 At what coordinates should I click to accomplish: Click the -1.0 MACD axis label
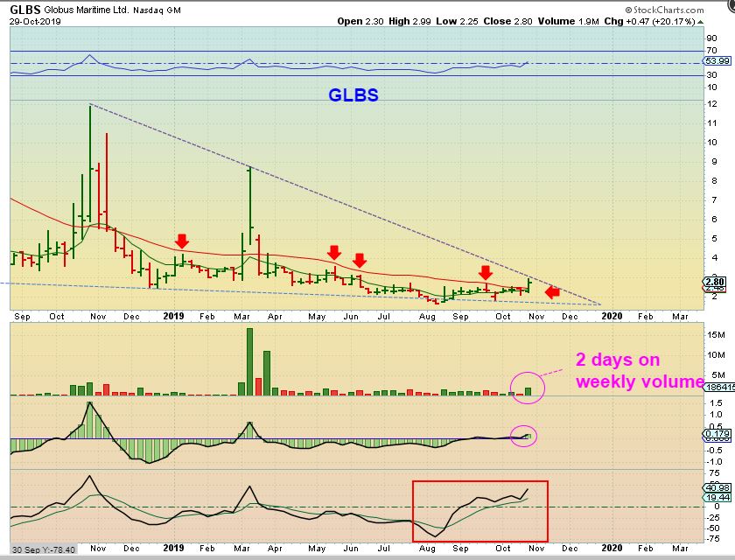point(714,462)
